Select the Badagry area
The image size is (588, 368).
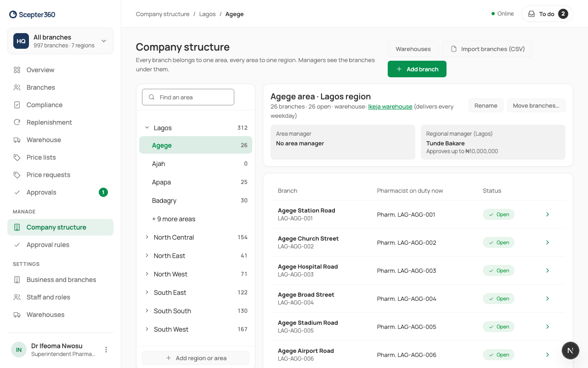pos(196,201)
